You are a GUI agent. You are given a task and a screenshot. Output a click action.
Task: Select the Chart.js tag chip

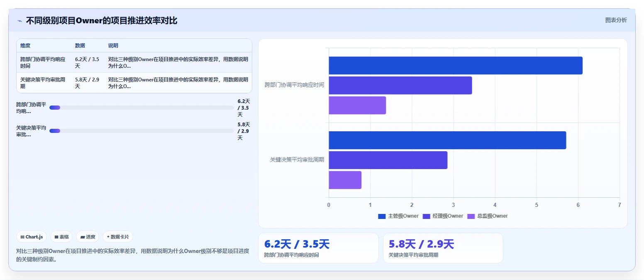click(x=32, y=237)
